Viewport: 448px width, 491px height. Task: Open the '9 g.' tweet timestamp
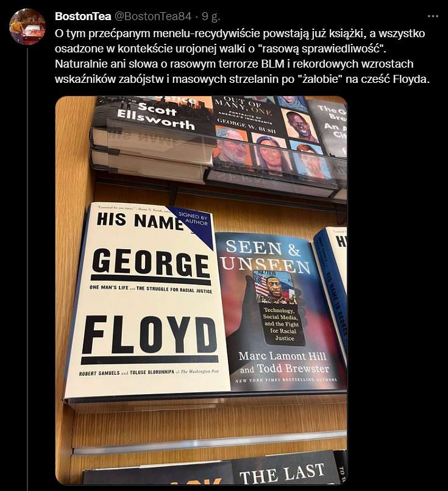[x=211, y=16]
